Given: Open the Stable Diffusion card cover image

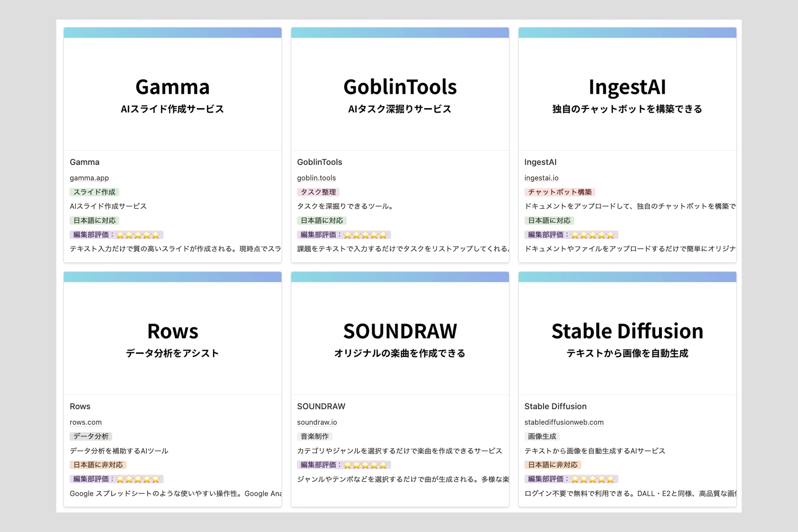Looking at the screenshot, I should (x=627, y=333).
